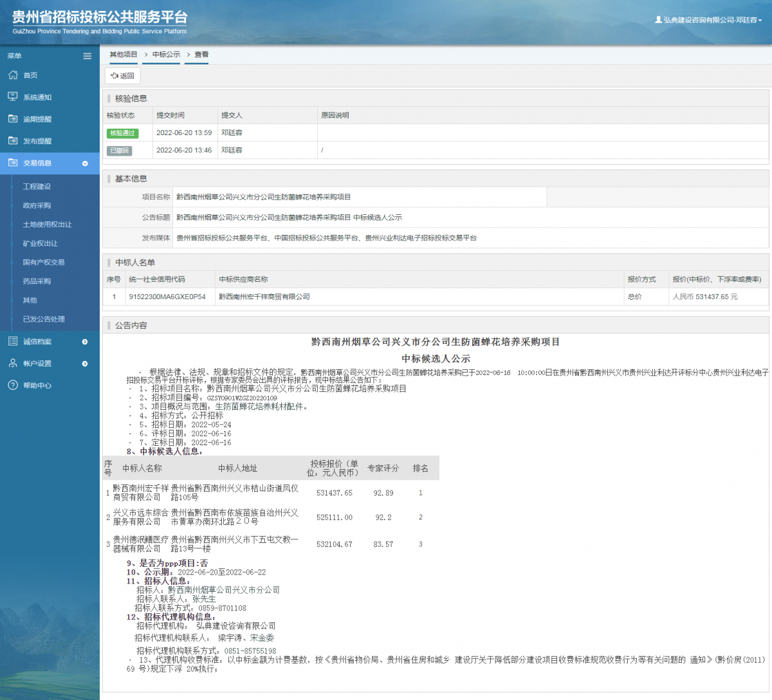Click the question mark icon beside 帮助中心
Screen dimensions: 772x700
point(13,385)
